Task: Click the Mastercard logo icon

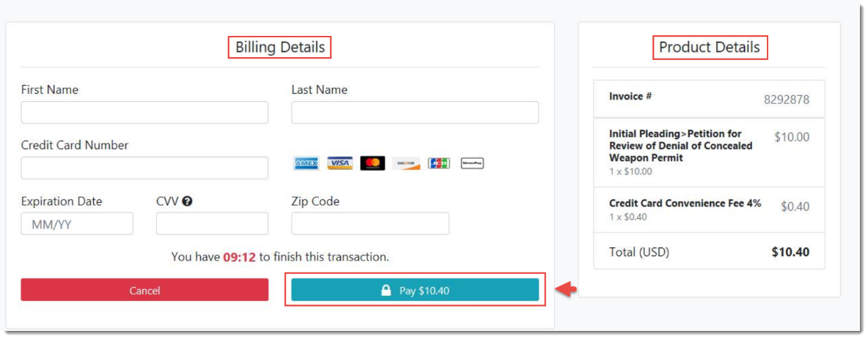Action: [372, 163]
